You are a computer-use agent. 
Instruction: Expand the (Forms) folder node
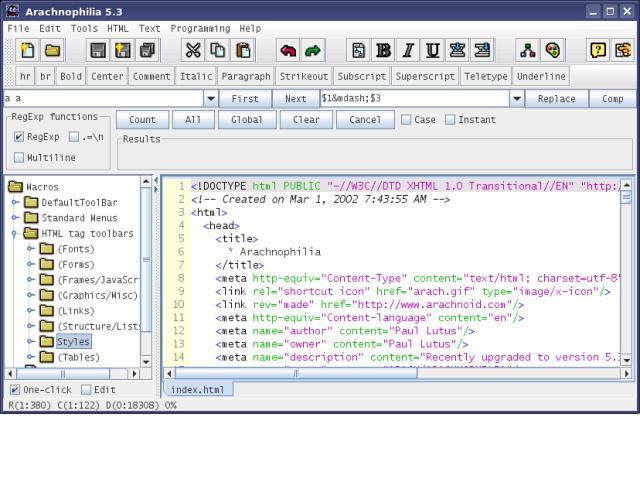(x=31, y=264)
